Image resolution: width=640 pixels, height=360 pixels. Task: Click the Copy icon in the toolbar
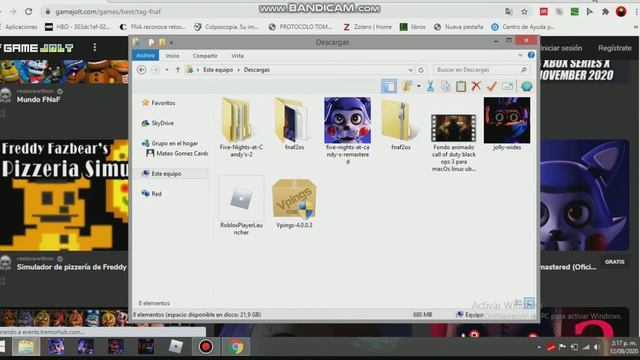tap(445, 86)
